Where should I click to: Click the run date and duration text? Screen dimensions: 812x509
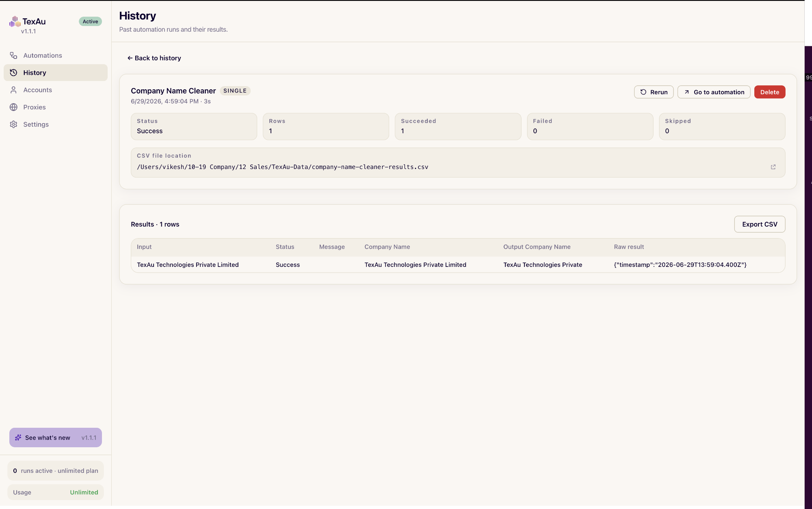171,102
